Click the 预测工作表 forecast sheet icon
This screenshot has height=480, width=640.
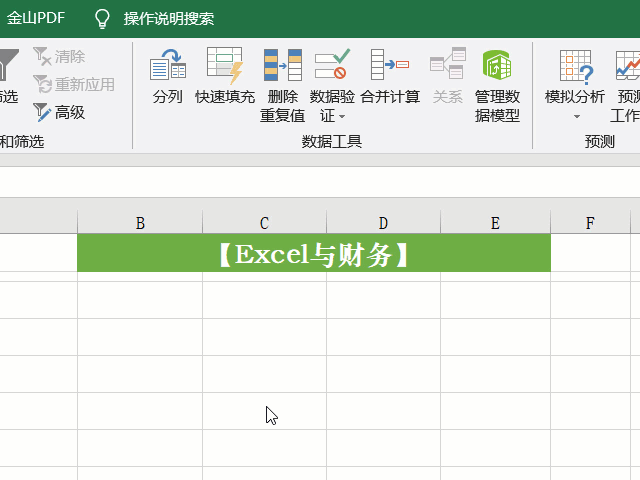[x=628, y=65]
